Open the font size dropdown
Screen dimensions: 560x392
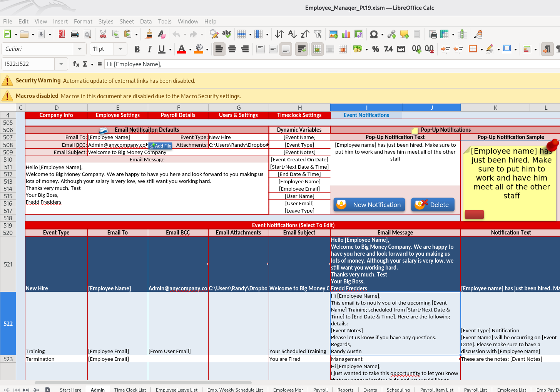click(x=120, y=49)
